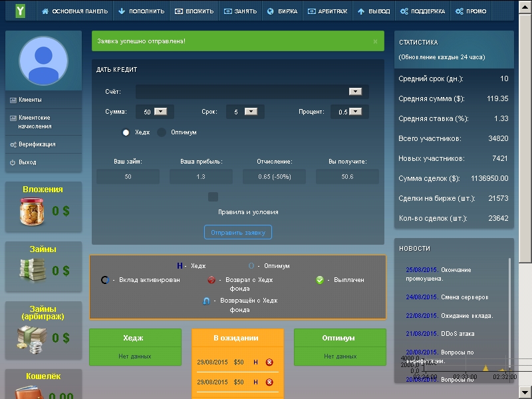Open the Биржа menu label

pyautogui.click(x=287, y=11)
